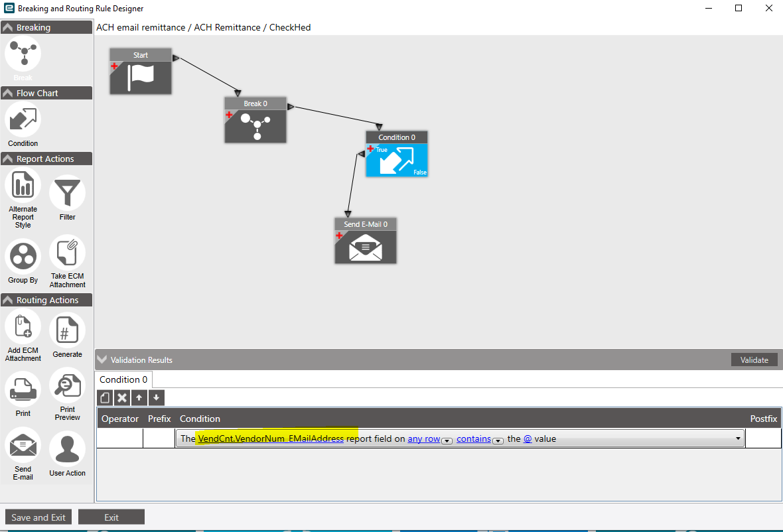This screenshot has width=783, height=532.
Task: Select the Break 0 node
Action: tap(255, 120)
